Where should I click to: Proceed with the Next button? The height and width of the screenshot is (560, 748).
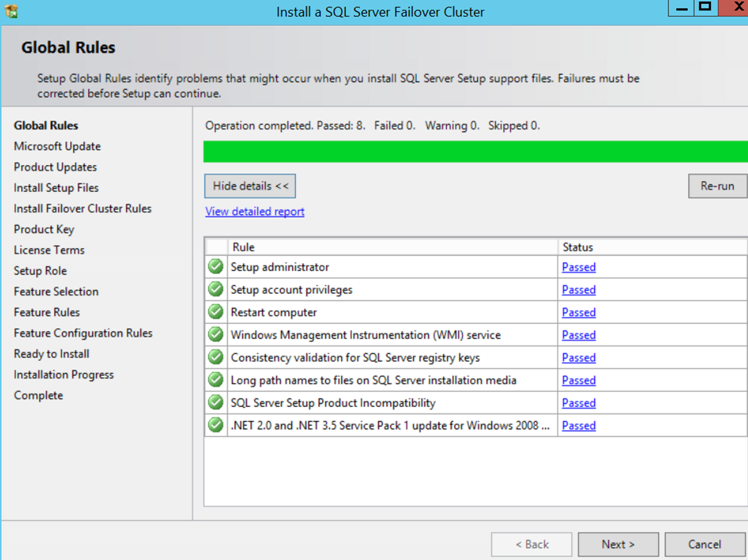618,544
